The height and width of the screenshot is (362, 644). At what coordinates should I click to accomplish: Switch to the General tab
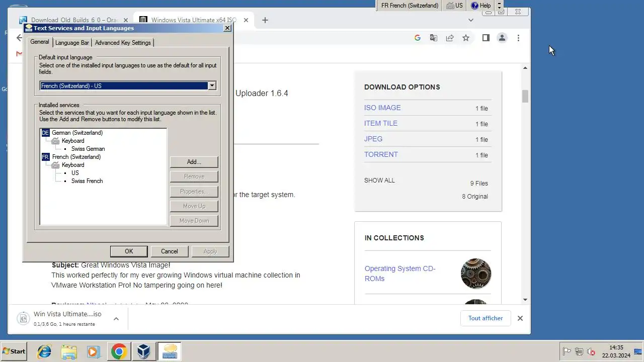pos(40,42)
